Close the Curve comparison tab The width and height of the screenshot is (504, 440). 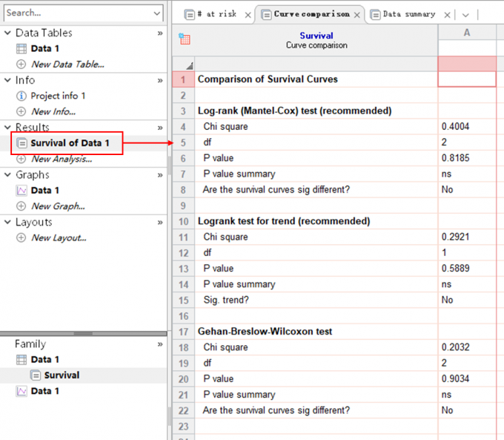(357, 15)
